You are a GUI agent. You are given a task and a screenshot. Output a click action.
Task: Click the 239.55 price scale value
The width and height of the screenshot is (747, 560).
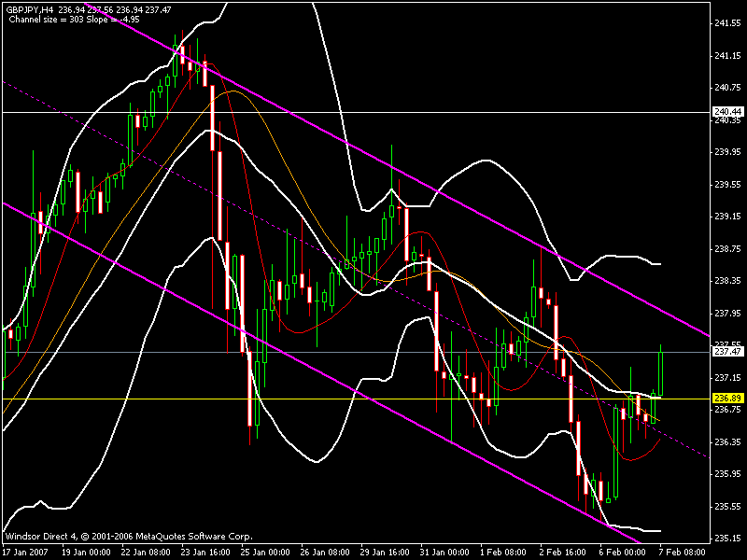click(728, 184)
